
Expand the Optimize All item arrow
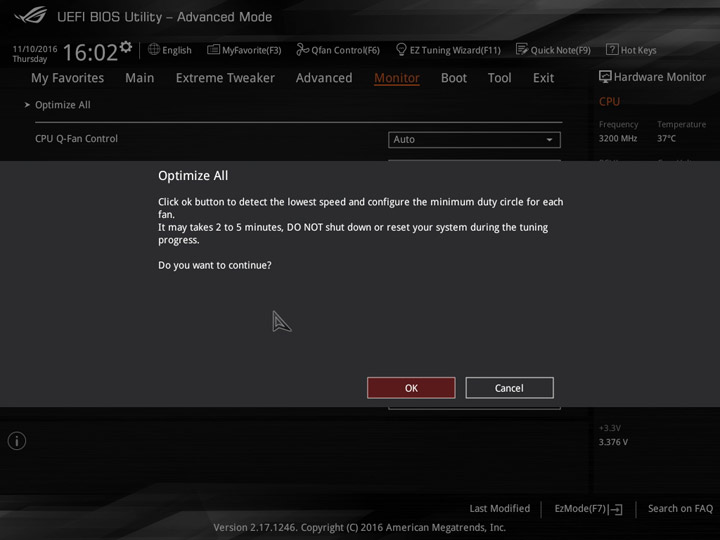[x=27, y=105]
